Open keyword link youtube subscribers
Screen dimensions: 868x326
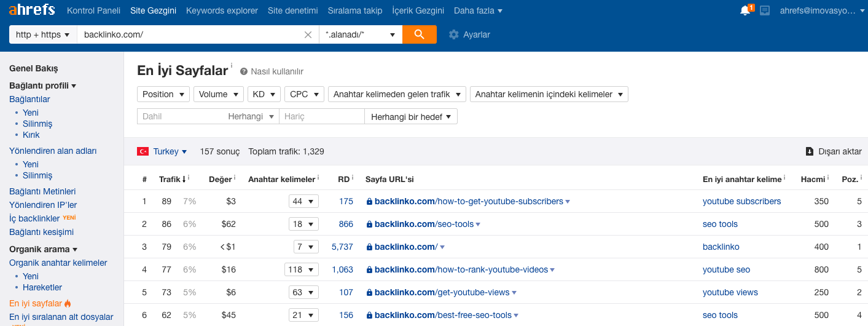click(x=742, y=201)
